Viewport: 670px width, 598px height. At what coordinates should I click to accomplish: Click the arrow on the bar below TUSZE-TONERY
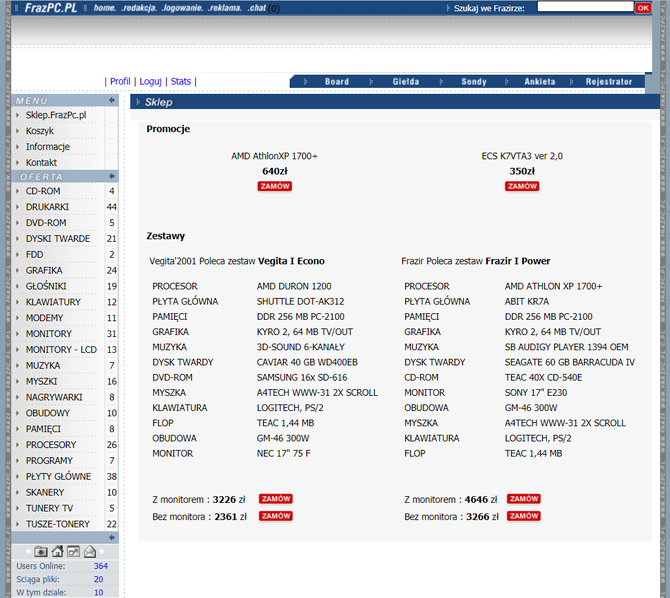point(112,537)
